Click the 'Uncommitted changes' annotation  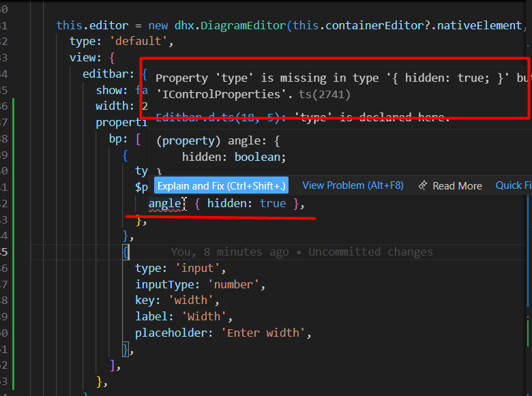click(370, 252)
